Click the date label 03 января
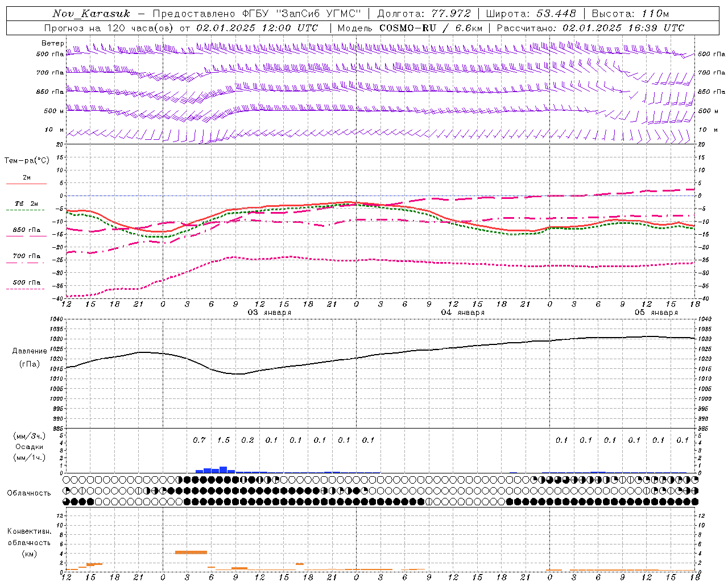Image resolution: width=728 pixels, height=582 pixels. pyautogui.click(x=269, y=313)
